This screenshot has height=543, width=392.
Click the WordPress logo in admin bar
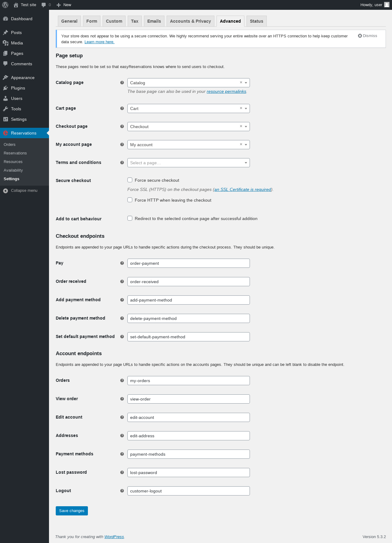5,5
